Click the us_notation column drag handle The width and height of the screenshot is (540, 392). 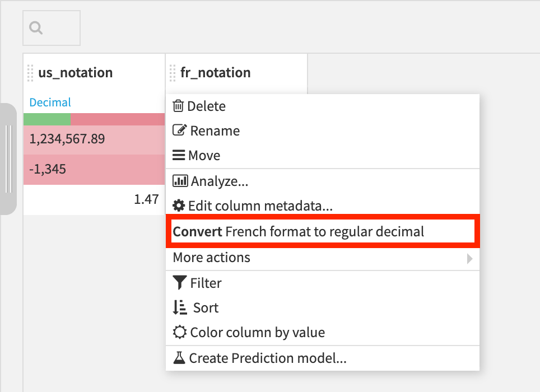(30, 73)
